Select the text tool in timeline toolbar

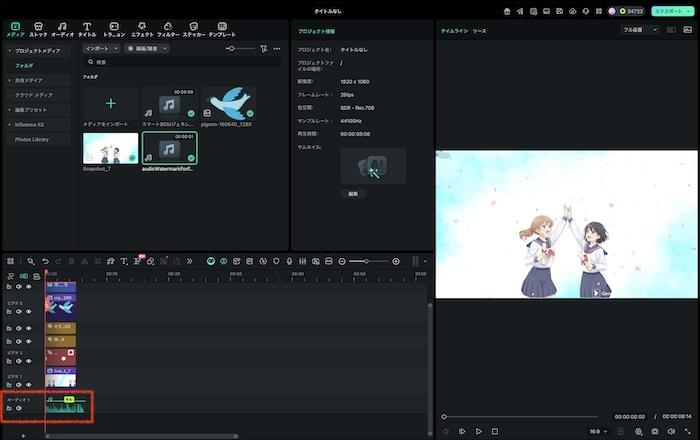[123, 261]
